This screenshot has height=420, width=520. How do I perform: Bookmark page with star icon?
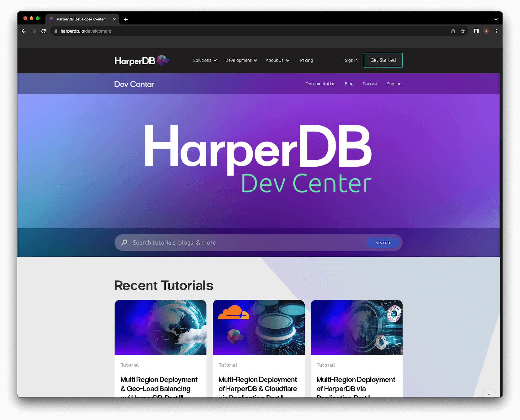463,31
